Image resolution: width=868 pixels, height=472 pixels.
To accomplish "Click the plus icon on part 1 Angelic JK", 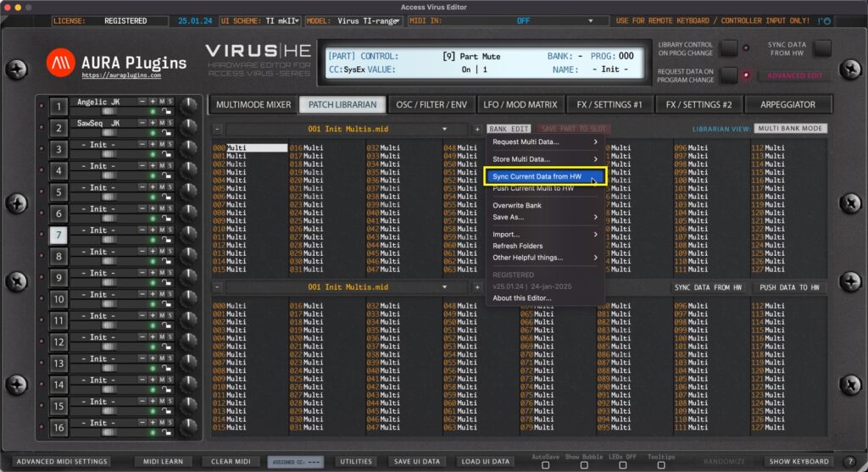I will [153, 102].
